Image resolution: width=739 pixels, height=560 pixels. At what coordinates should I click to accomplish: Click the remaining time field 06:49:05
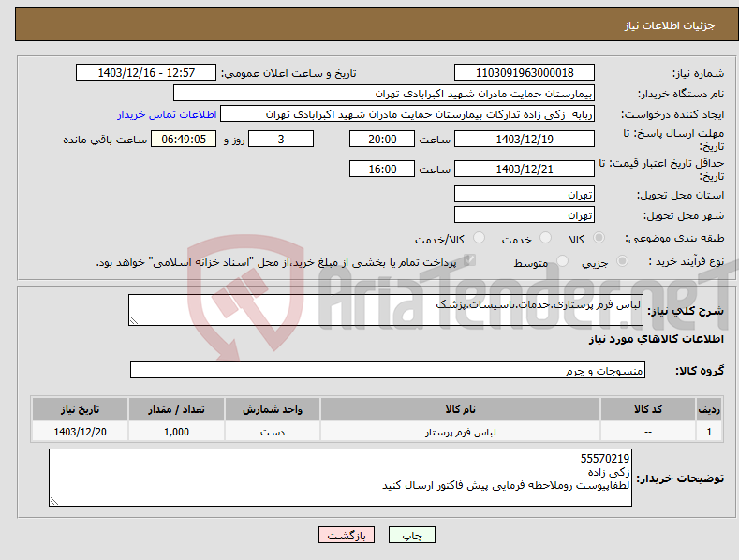pyautogui.click(x=184, y=139)
